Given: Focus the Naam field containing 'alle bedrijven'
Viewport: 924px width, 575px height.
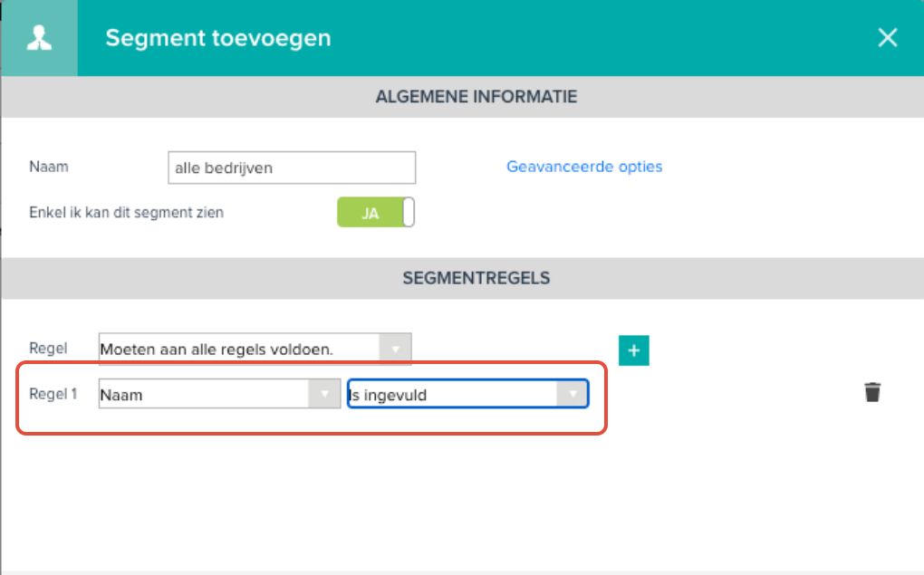Looking at the screenshot, I should (292, 168).
